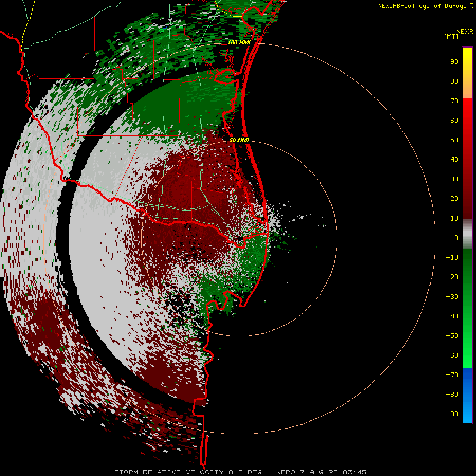This screenshot has width=476, height=476.
Task: Click the -60 value on the velocity scale
Action: [x=452, y=355]
